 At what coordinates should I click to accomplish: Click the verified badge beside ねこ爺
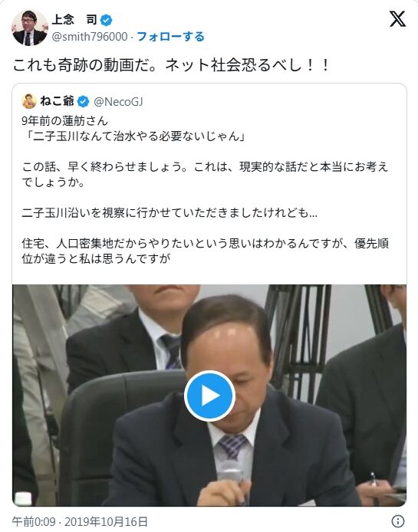[x=83, y=101]
